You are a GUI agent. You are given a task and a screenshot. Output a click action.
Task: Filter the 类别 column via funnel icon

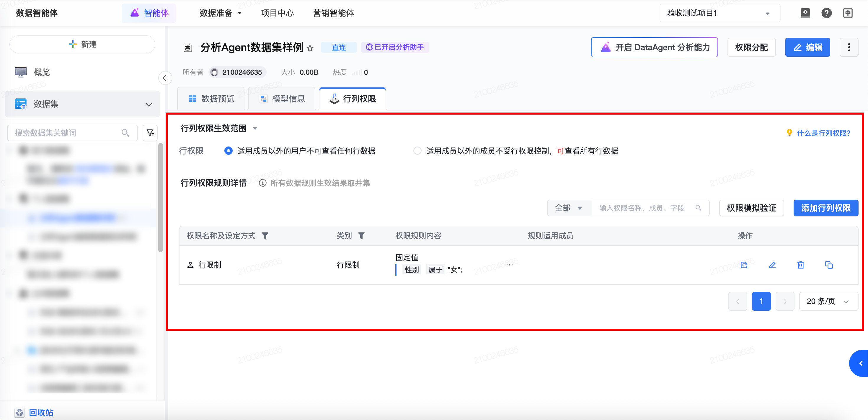361,236
